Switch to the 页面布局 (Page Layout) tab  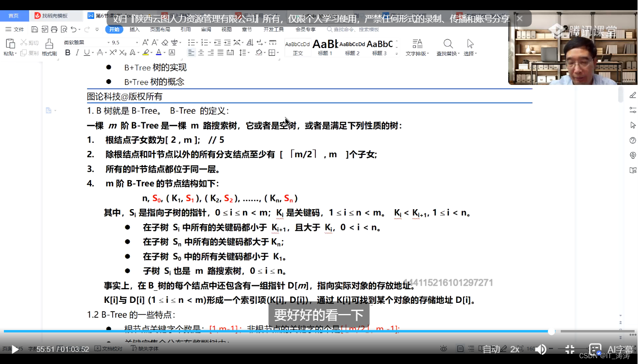click(x=160, y=29)
